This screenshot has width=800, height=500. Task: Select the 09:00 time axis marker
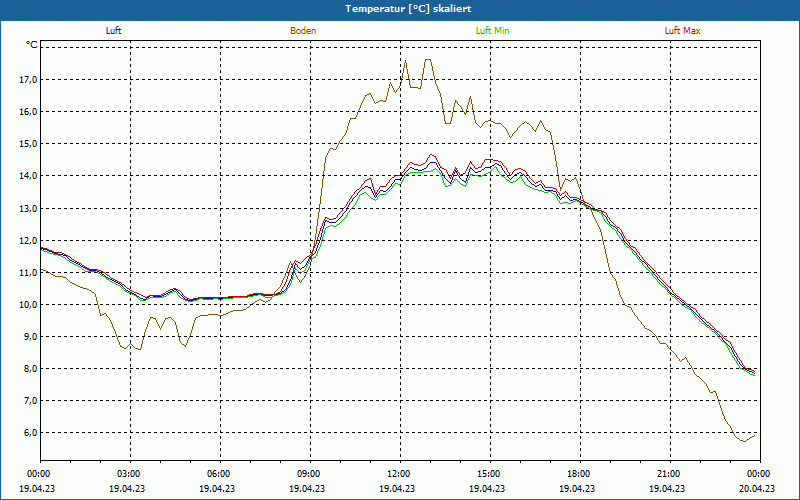[x=309, y=474]
